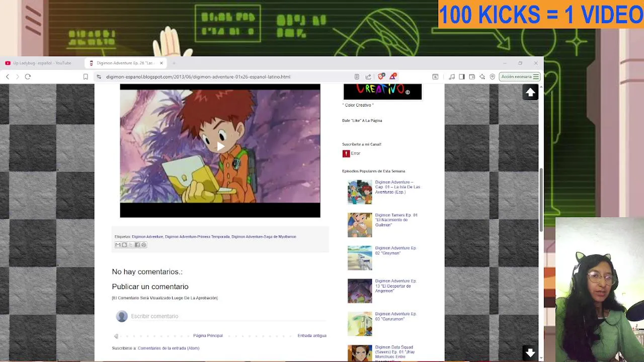This screenshot has width=644, height=362.
Task: Open 'Digimon Adventure-Saga de Myotismon' label link
Action: 264,236
